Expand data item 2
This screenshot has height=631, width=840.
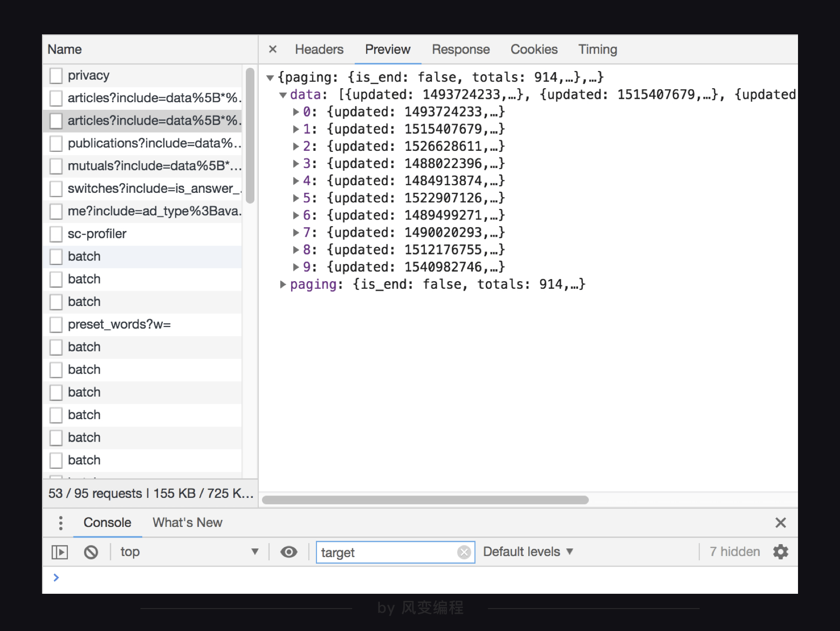point(296,147)
